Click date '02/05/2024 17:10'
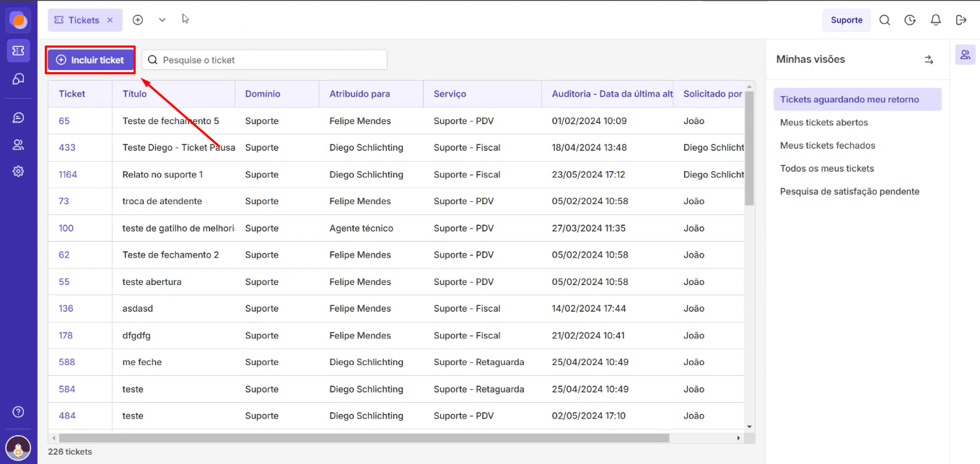980x464 pixels. (589, 416)
